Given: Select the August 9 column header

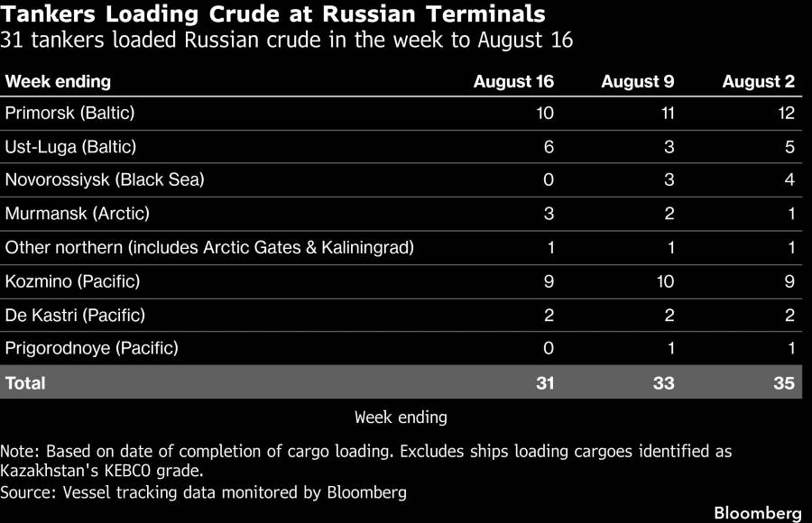Looking at the screenshot, I should pyautogui.click(x=638, y=82).
